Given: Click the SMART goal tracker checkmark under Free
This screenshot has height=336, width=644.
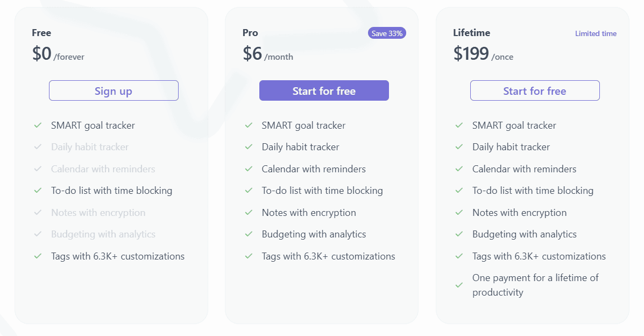Looking at the screenshot, I should 38,125.
